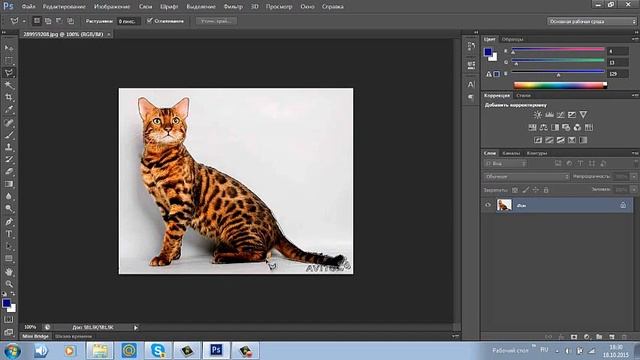The height and width of the screenshot is (360, 640).
Task: Select the Crop tool
Action: click(9, 97)
